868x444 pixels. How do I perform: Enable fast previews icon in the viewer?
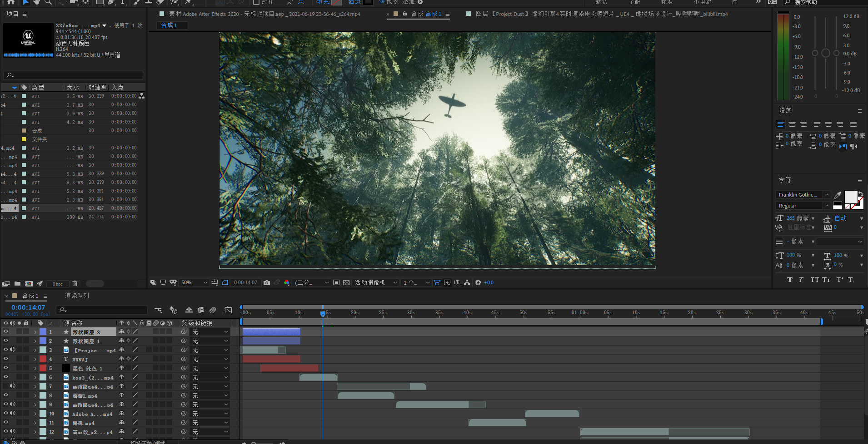point(447,282)
